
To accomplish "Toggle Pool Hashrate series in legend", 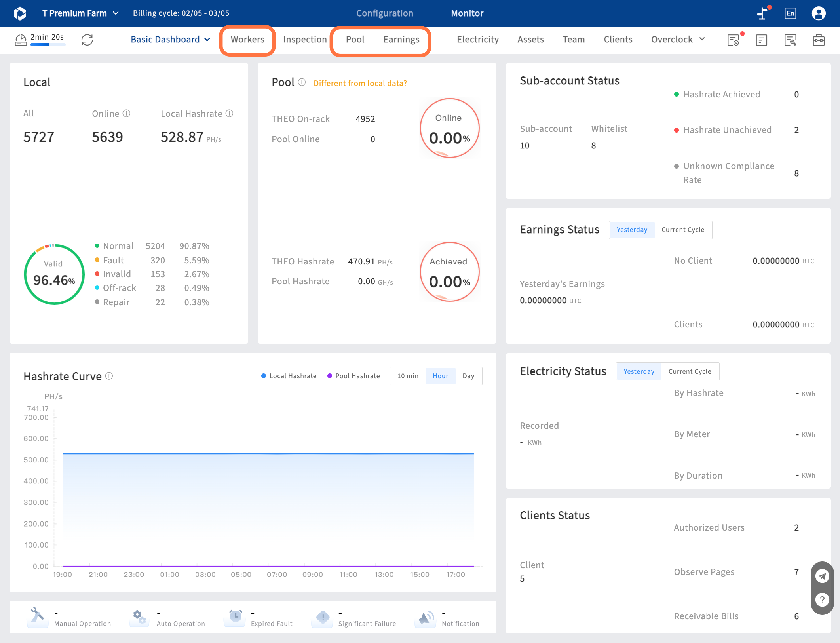I will click(353, 376).
